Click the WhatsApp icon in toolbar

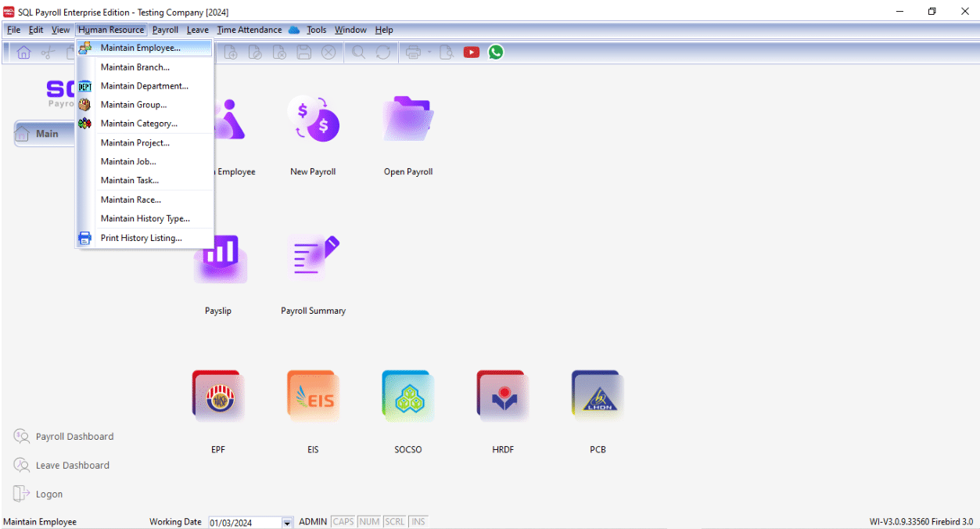coord(495,52)
